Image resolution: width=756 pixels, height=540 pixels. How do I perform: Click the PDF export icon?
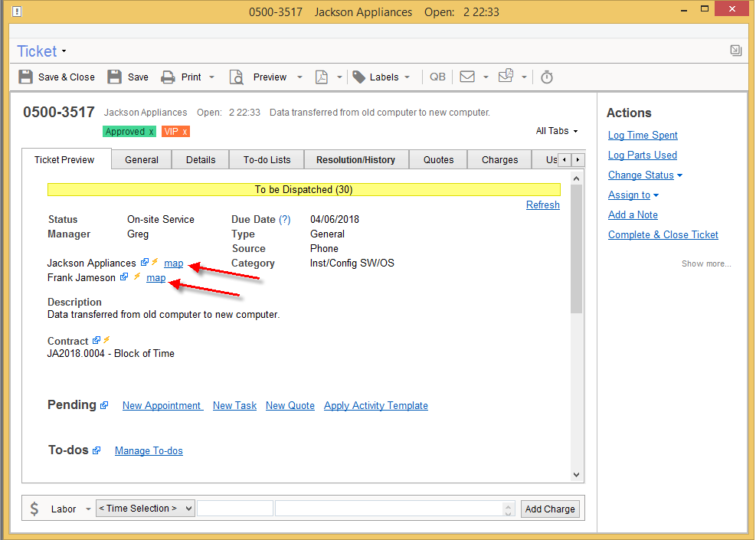pos(322,77)
